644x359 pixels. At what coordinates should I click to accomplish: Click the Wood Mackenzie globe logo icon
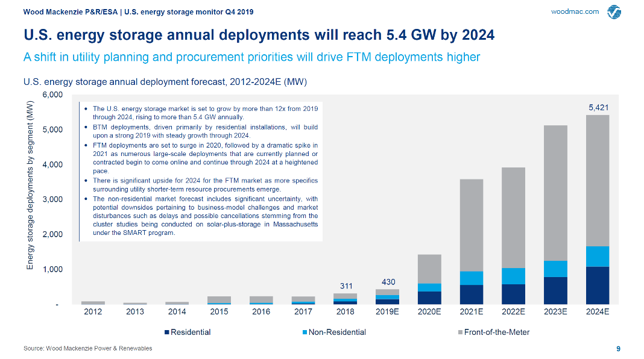(614, 12)
